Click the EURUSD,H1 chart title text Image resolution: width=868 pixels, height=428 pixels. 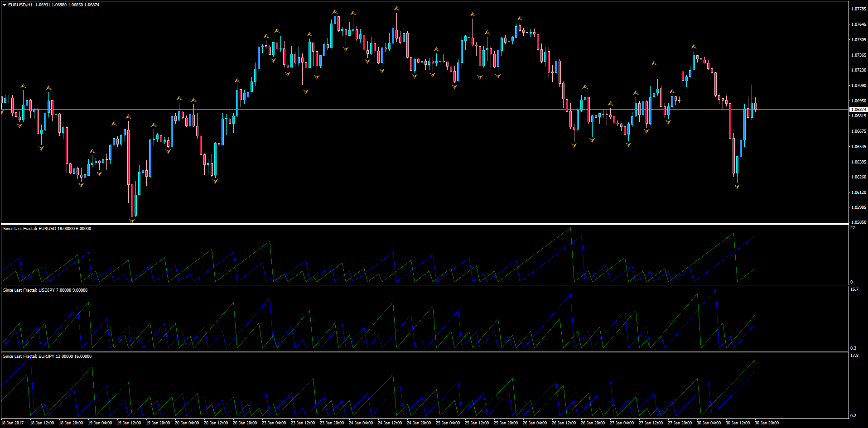[x=20, y=5]
